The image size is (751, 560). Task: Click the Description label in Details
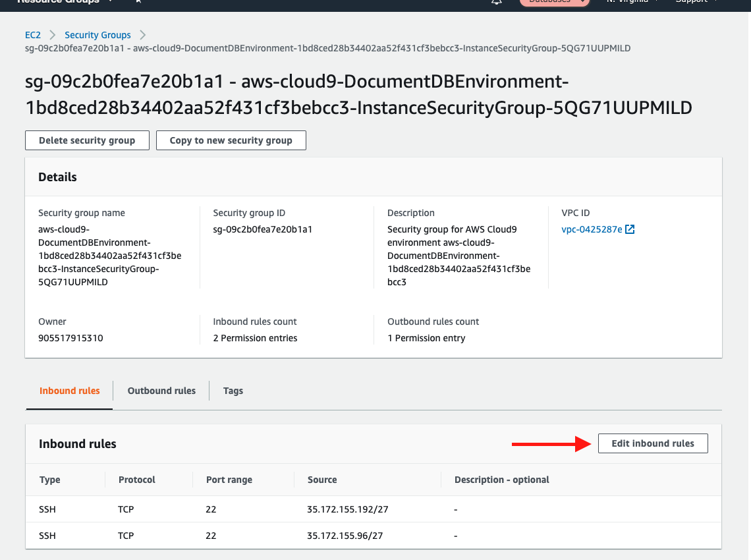pos(411,213)
